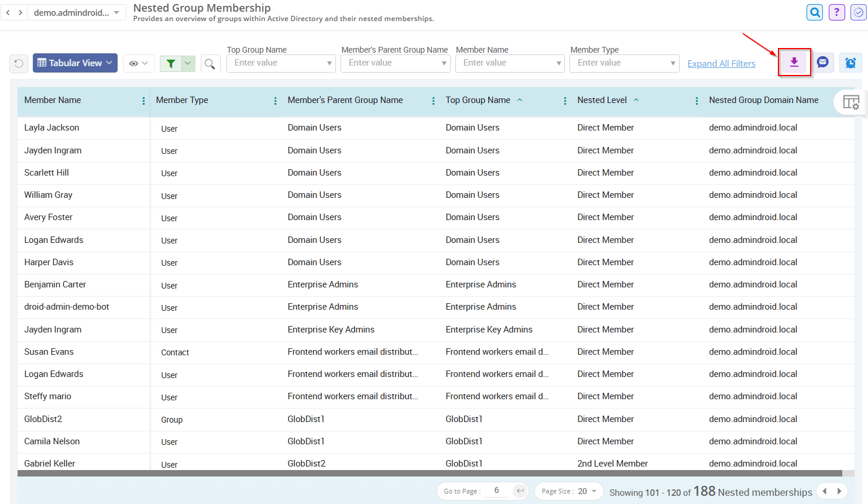Click the global search magnifier icon top right
This screenshot has width=868, height=504.
click(x=814, y=12)
